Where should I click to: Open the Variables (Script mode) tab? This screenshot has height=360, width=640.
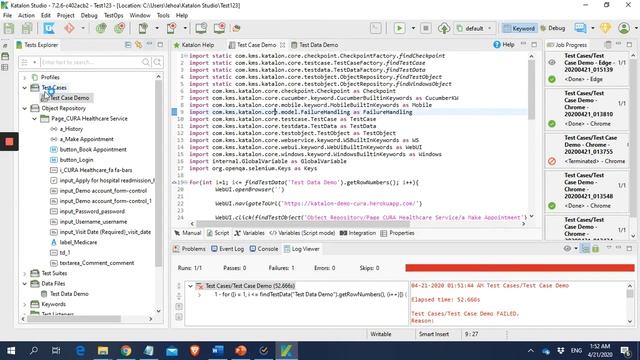pos(302,233)
